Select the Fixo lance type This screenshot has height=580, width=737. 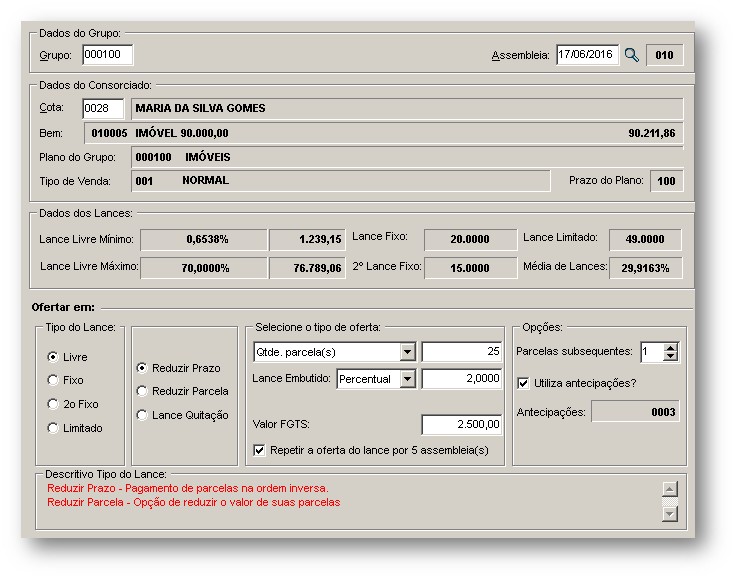[x=53, y=380]
